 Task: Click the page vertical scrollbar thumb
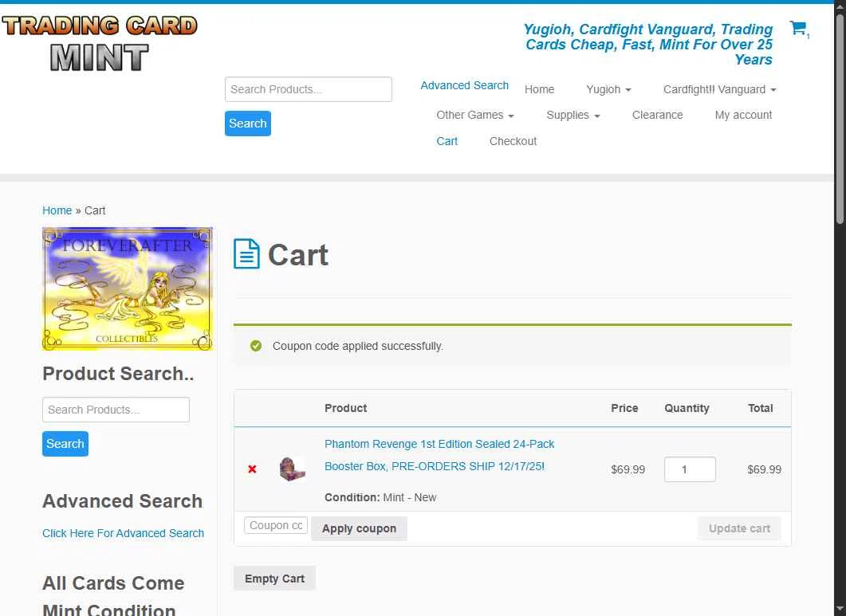coord(840,119)
